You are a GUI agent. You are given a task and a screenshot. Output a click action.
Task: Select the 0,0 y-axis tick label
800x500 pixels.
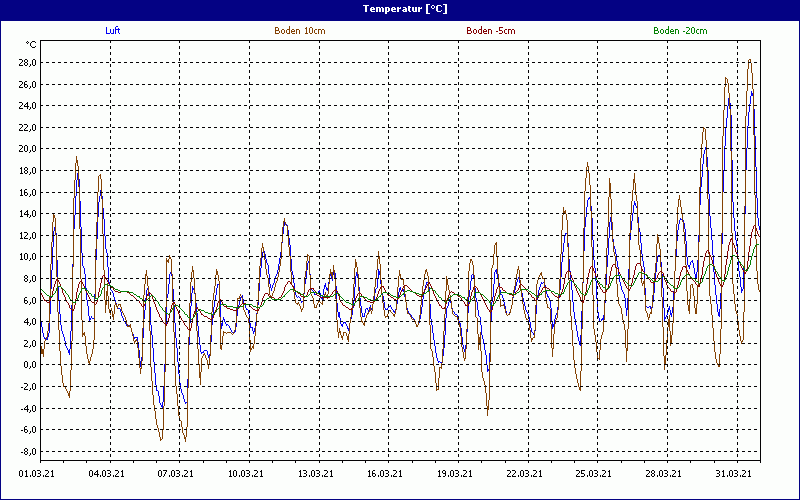[x=27, y=365]
